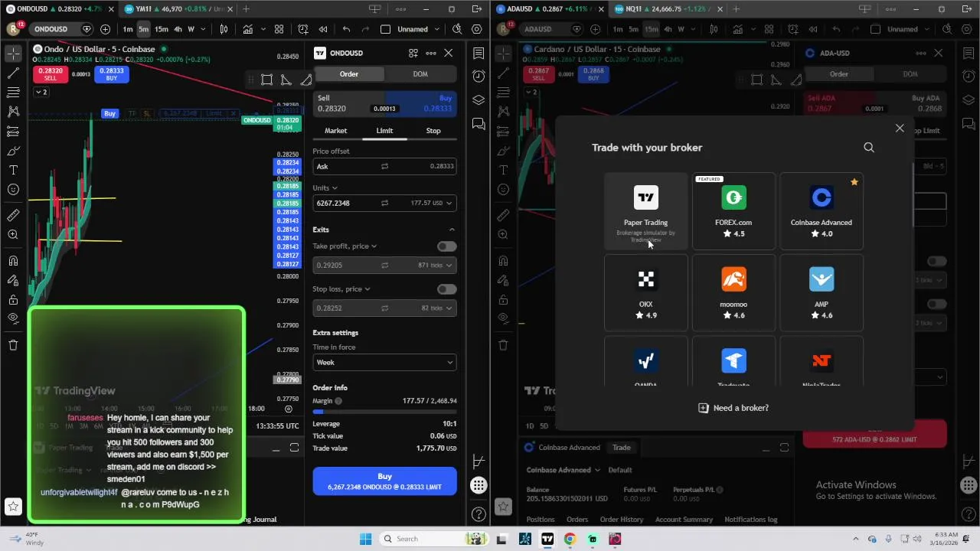The image size is (980, 551).
Task: Open alerts clock icon in Ondo window
Action: (x=479, y=76)
